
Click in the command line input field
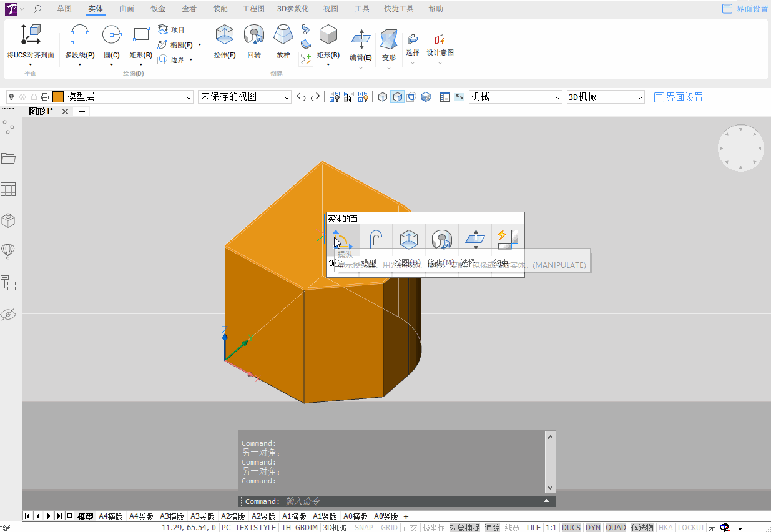412,501
